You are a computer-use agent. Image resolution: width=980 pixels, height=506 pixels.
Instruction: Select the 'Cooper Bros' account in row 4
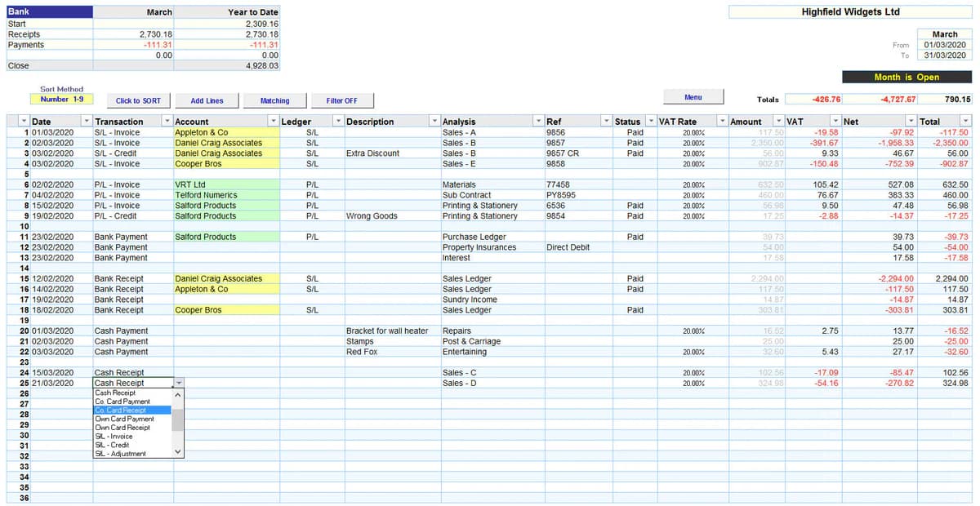coord(226,163)
